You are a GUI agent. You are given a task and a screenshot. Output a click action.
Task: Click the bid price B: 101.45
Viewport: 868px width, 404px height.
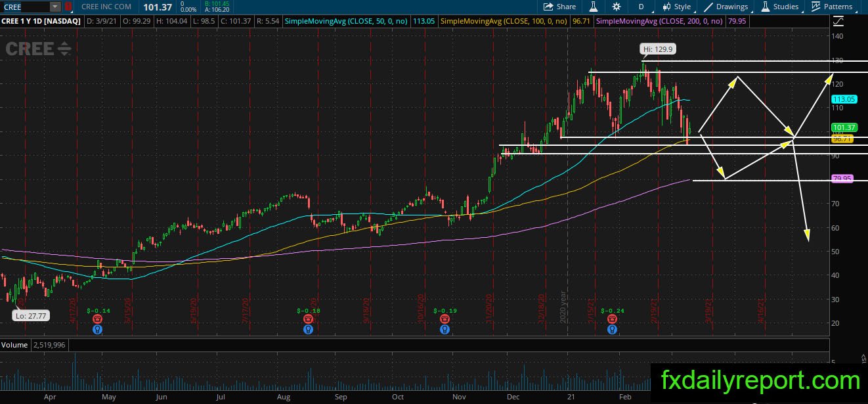click(217, 3)
